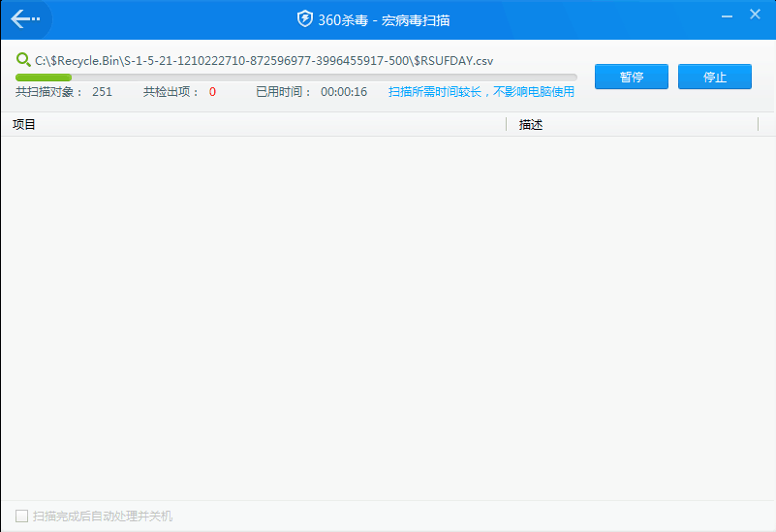The width and height of the screenshot is (776, 532).
Task: Click the green scan progress bar
Action: click(x=295, y=78)
